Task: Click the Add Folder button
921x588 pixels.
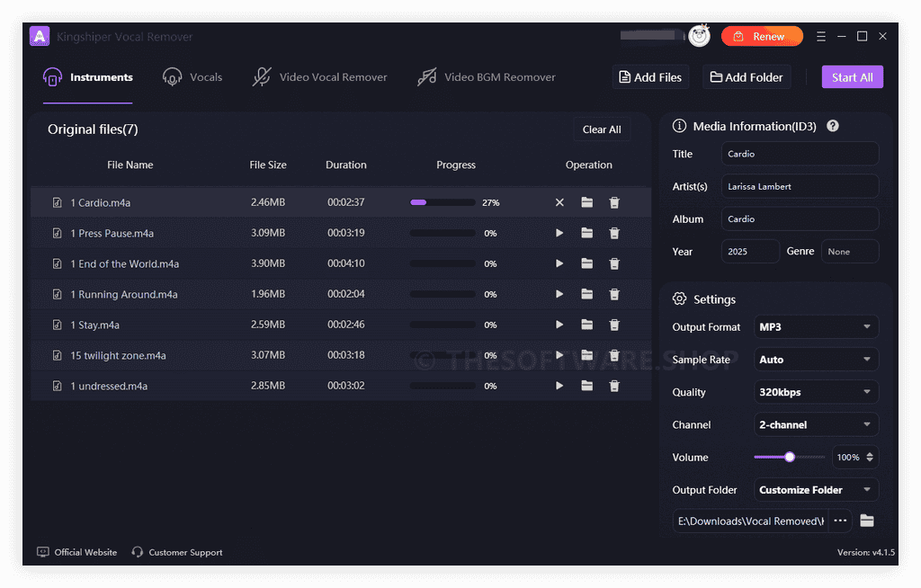Action: (747, 77)
